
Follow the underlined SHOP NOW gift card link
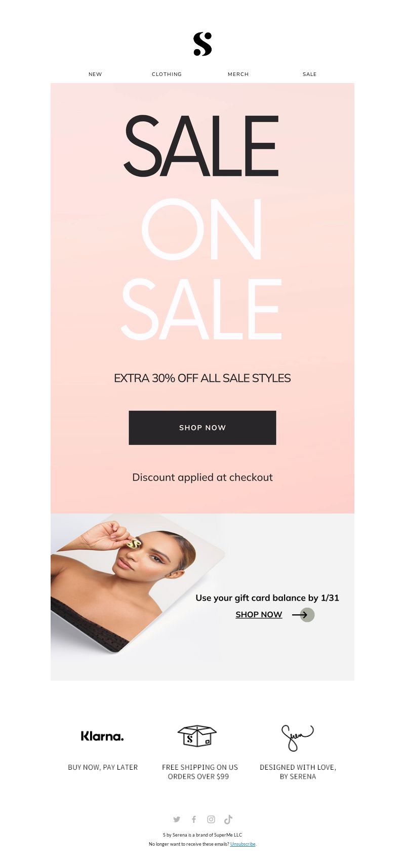coord(259,614)
